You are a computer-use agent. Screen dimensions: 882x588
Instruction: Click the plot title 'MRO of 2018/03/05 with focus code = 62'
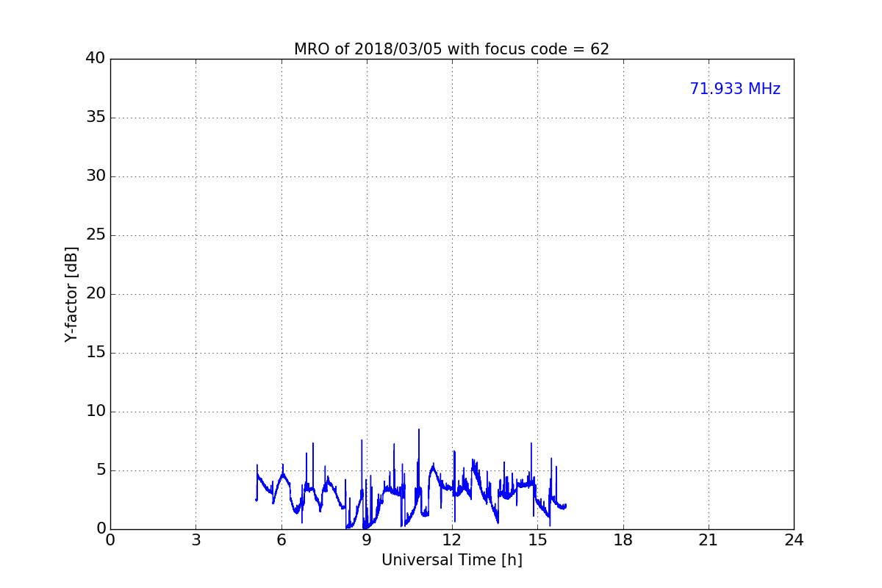[451, 49]
